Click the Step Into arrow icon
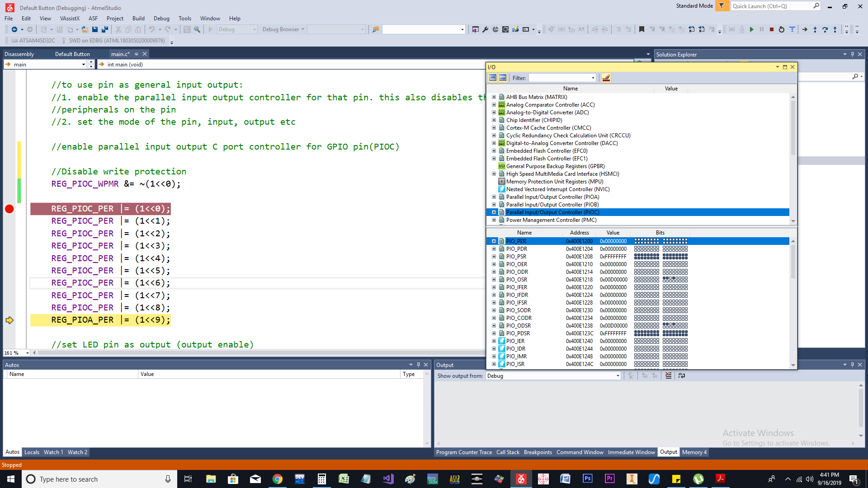The width and height of the screenshot is (868, 488). click(815, 29)
